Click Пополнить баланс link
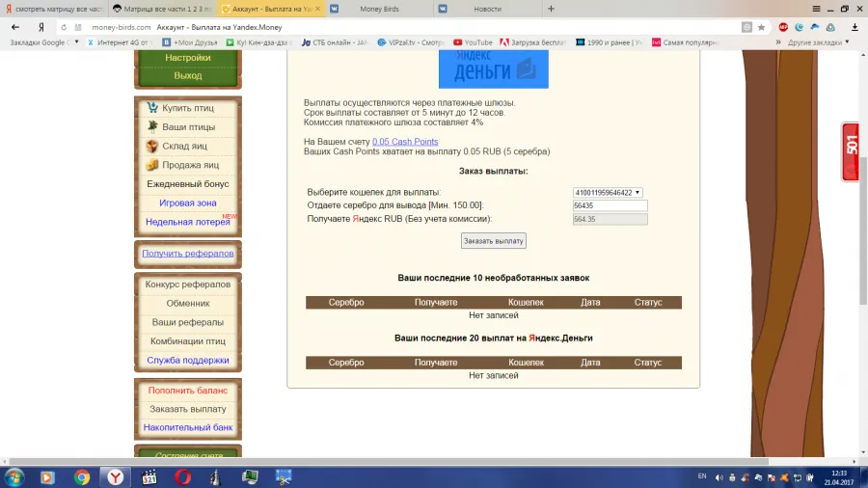The width and height of the screenshot is (868, 488). point(188,391)
